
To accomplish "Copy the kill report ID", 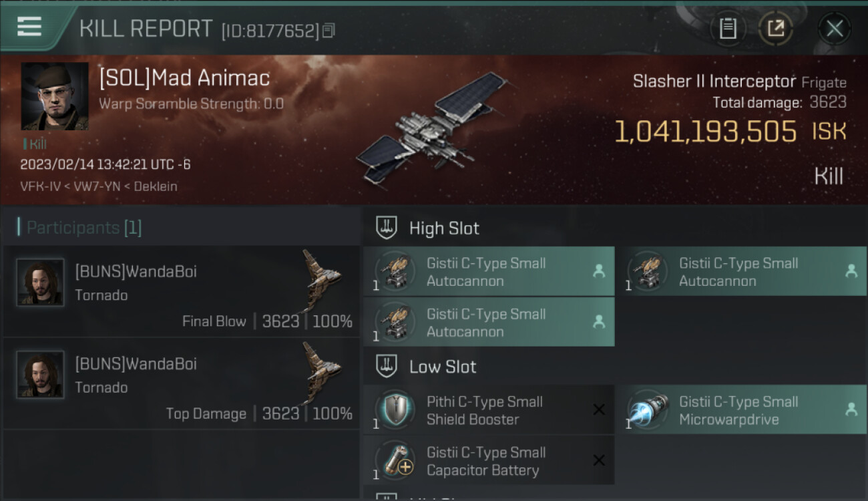I will point(329,31).
